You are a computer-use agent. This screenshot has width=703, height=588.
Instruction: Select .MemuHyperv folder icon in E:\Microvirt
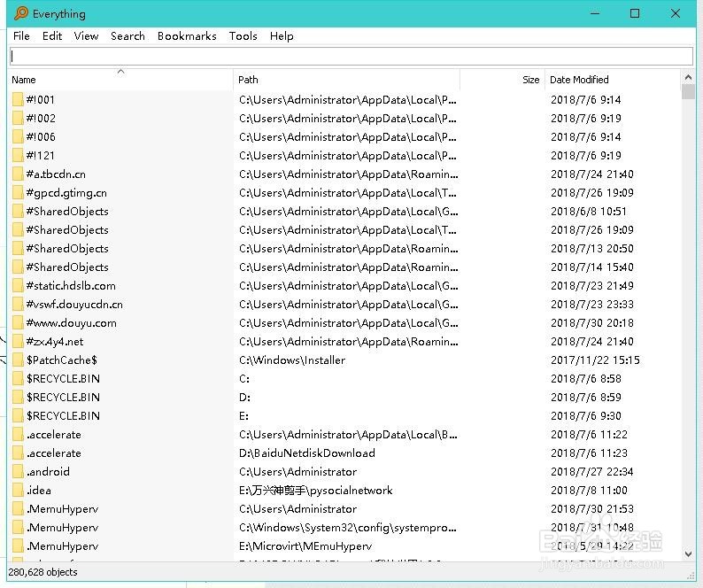18,546
